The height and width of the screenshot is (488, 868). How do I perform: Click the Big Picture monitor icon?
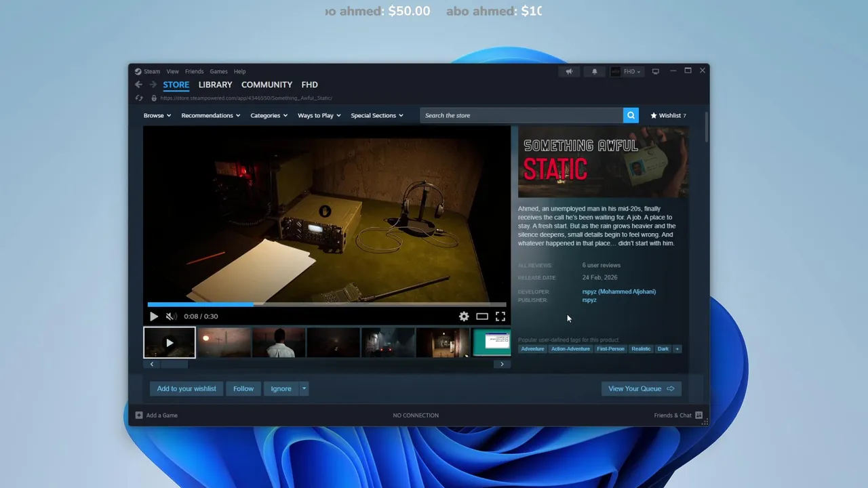click(x=655, y=71)
